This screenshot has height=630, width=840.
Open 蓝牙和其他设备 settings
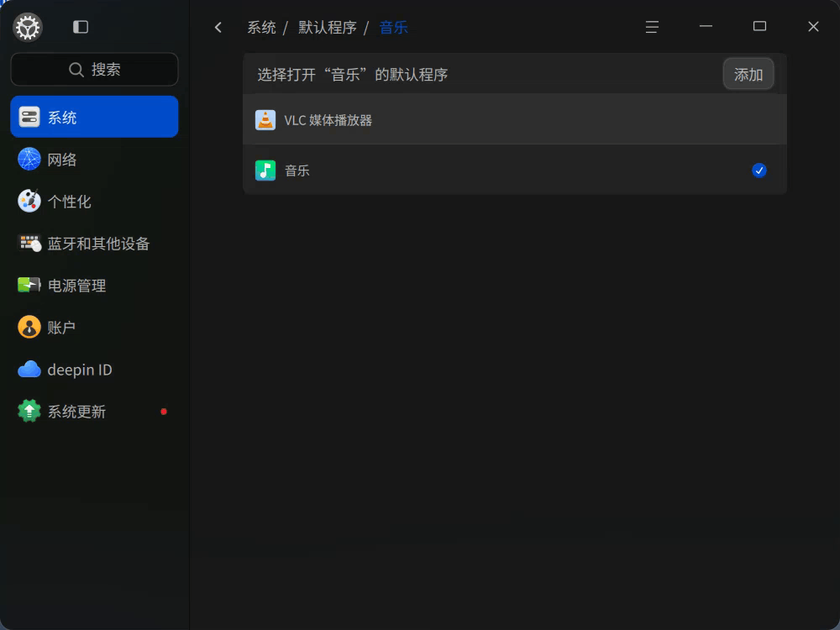94,244
